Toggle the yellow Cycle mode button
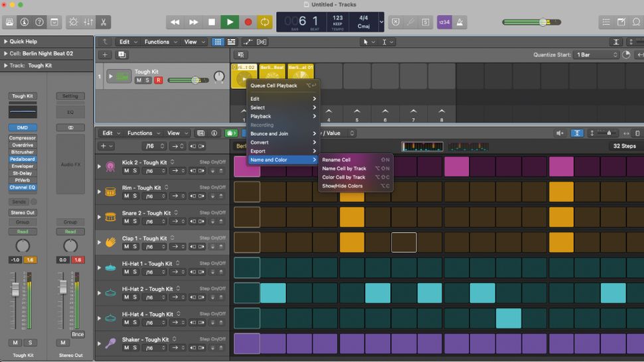 pos(264,22)
